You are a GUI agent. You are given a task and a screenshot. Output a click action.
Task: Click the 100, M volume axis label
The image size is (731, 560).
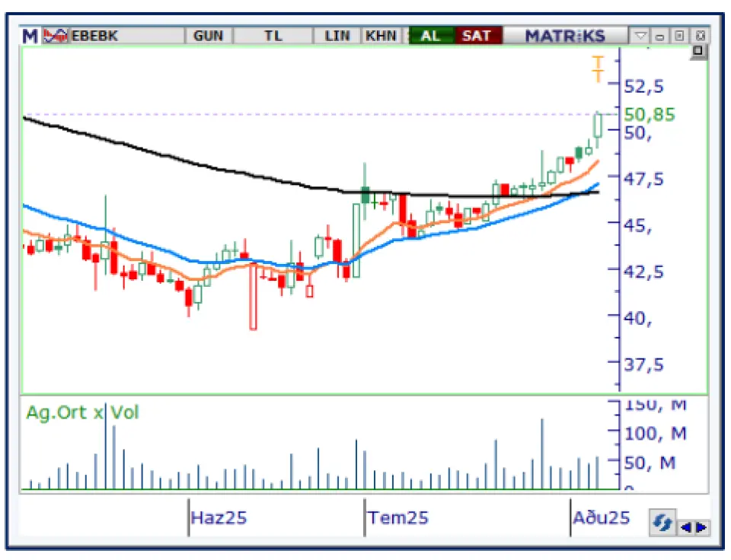tap(656, 434)
